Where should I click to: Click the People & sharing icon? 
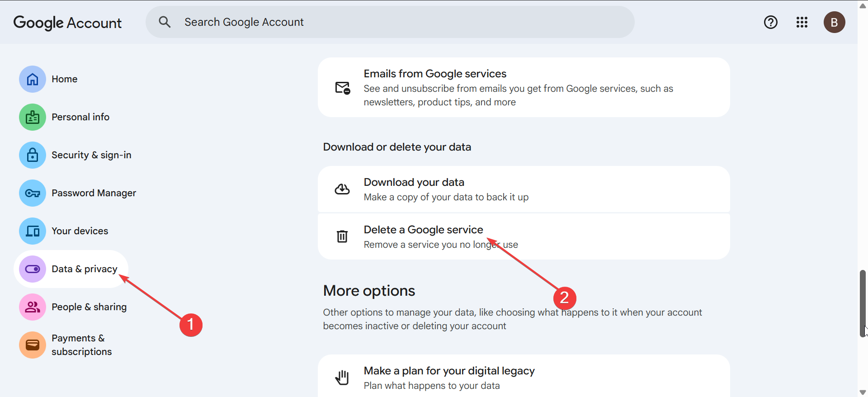33,307
